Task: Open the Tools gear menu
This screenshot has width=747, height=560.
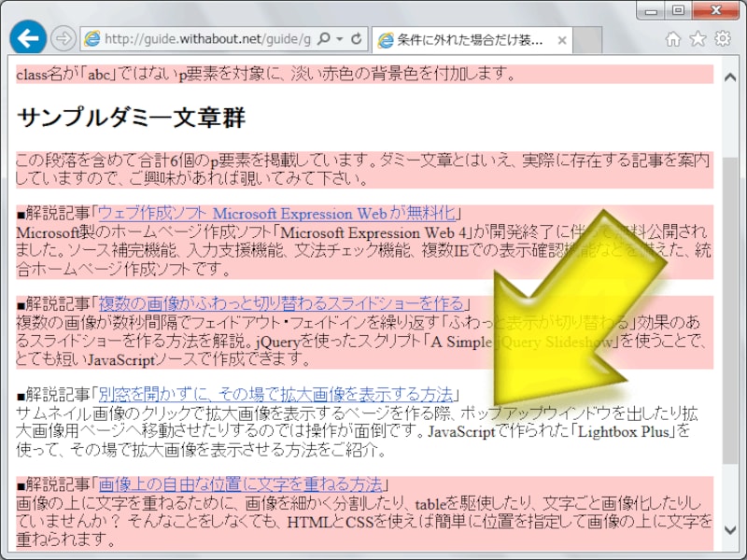Action: point(722,39)
